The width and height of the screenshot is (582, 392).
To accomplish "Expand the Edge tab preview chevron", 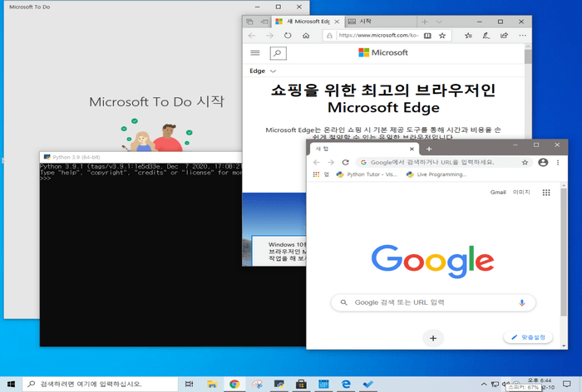I will click(x=439, y=22).
